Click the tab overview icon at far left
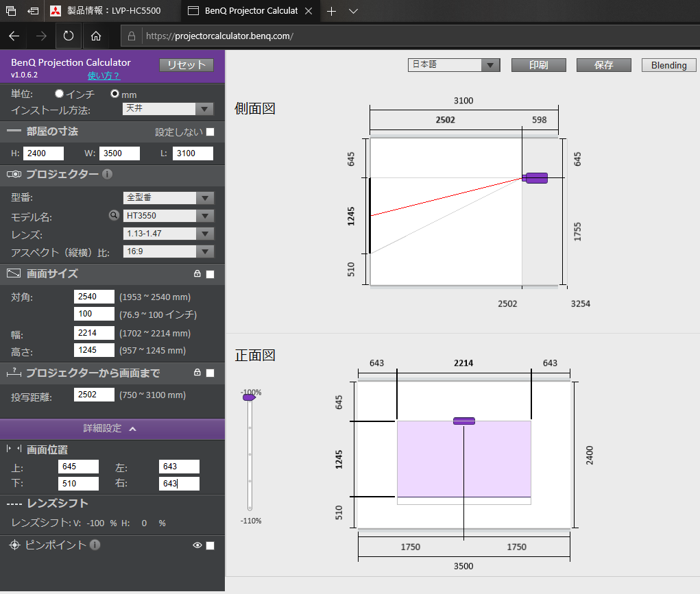 point(11,11)
